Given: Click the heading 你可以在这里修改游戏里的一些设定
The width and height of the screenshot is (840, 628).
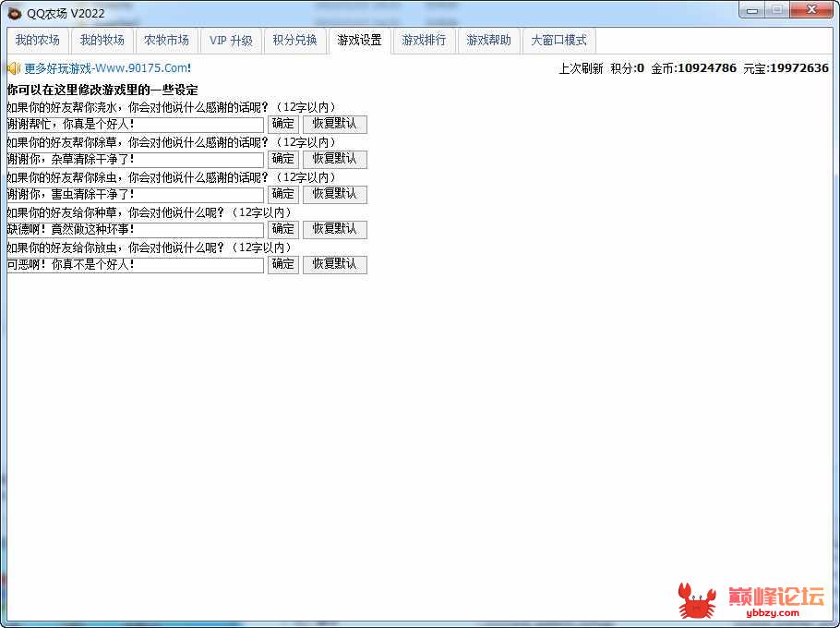Looking at the screenshot, I should coord(102,90).
